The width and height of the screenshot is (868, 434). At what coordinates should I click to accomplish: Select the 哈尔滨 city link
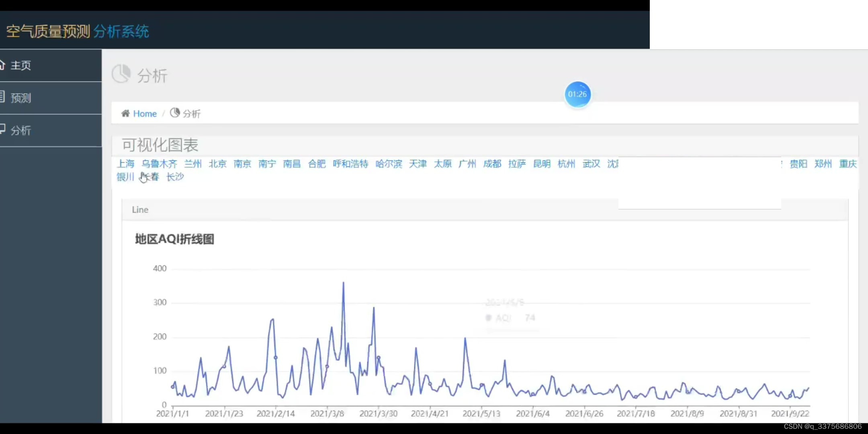point(389,164)
